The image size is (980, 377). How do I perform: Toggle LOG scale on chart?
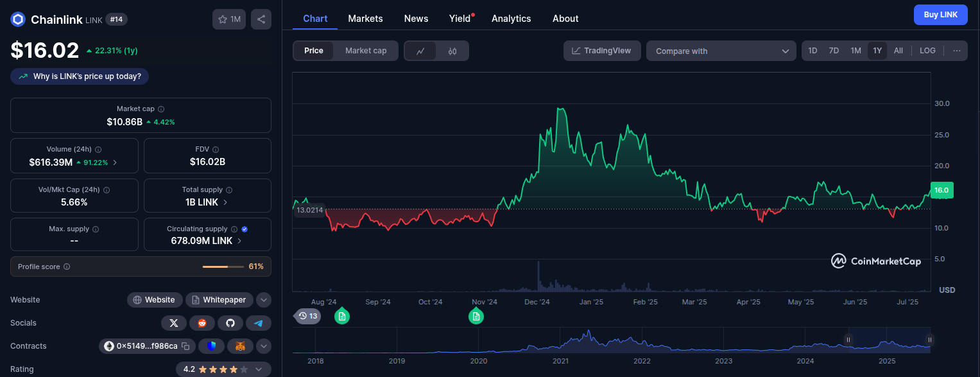tap(927, 51)
